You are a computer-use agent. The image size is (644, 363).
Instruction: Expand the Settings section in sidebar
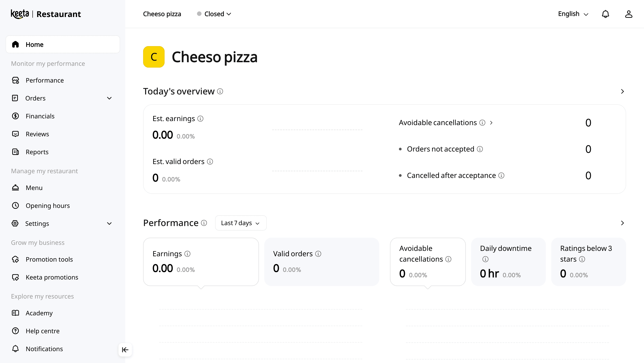109,223
